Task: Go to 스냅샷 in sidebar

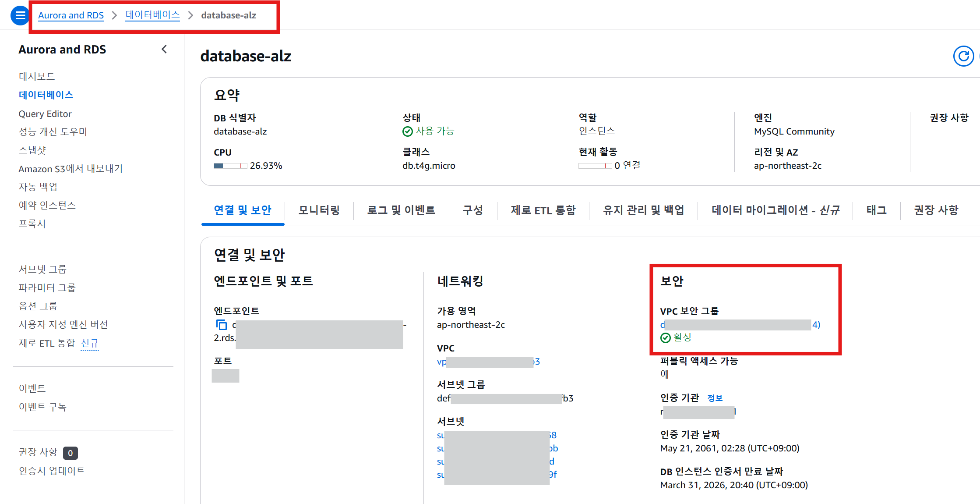Action: click(32, 150)
